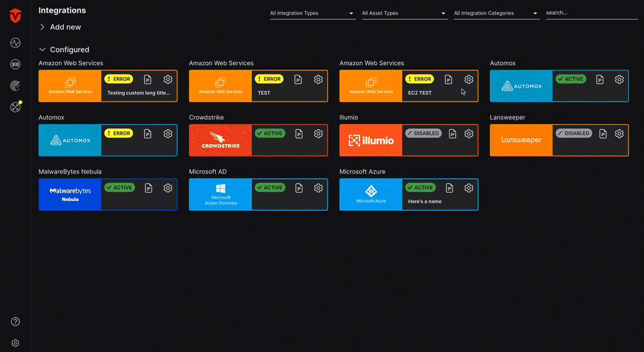The width and height of the screenshot is (644, 352).
Task: View document icon on Automox error card
Action: [x=148, y=134]
